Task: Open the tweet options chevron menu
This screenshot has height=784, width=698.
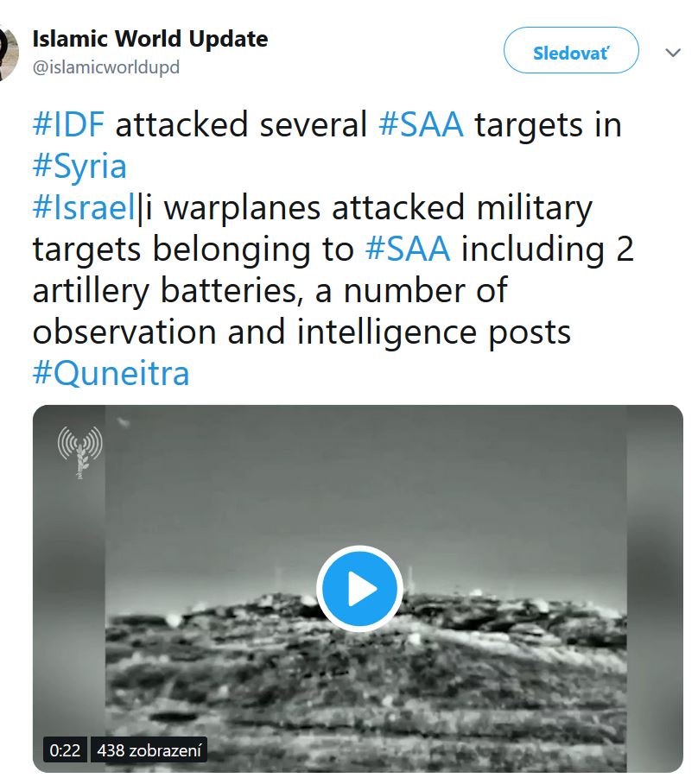Action: click(673, 53)
